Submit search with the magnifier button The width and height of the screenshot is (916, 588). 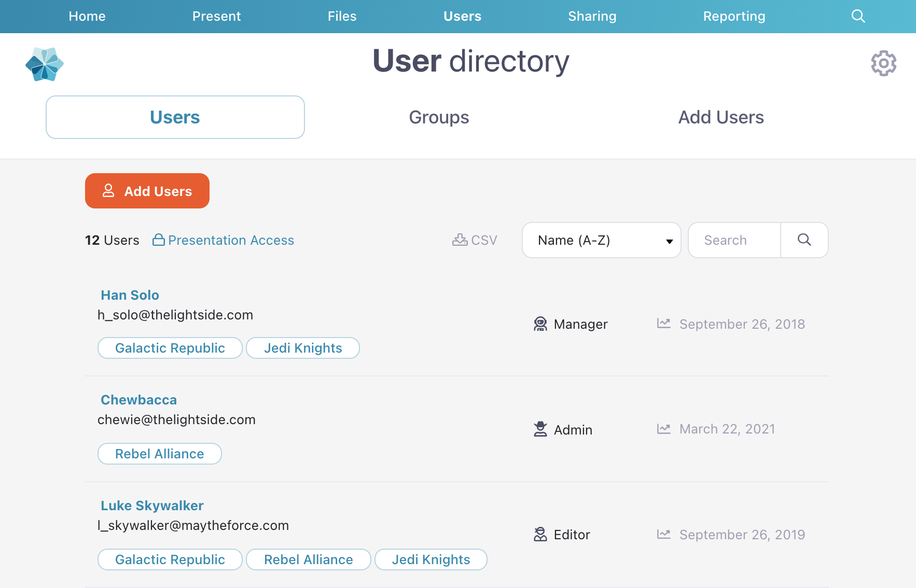point(804,240)
